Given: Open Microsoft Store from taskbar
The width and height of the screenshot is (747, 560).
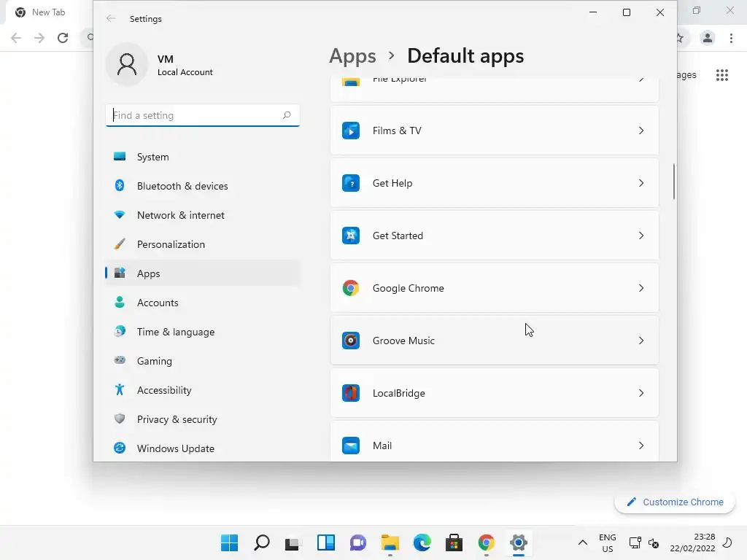Looking at the screenshot, I should 454,542.
